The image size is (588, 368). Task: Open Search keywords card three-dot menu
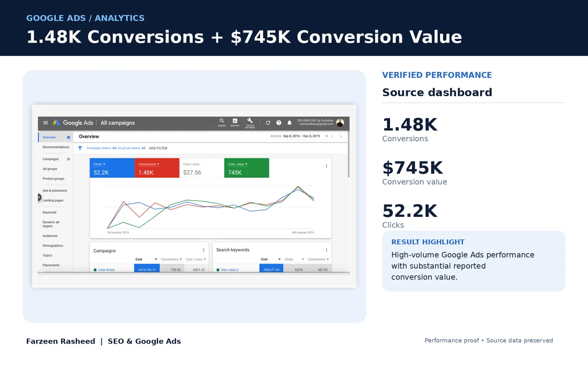tap(326, 250)
